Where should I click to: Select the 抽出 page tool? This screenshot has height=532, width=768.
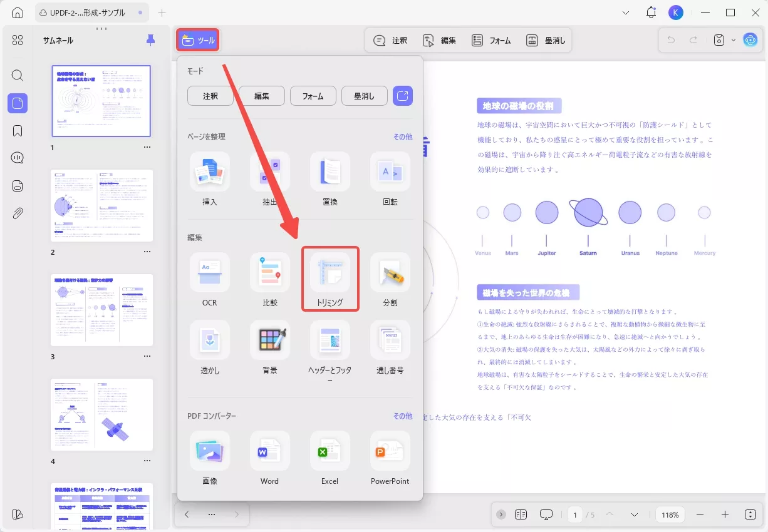(x=270, y=179)
